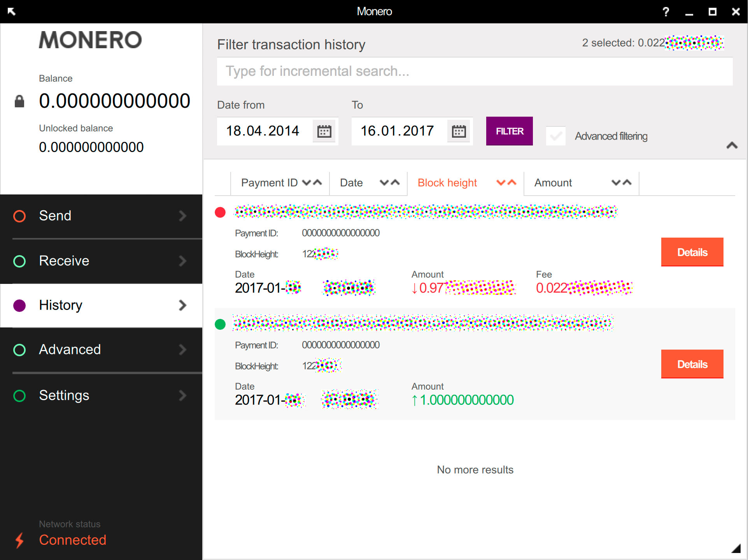748x560 pixels.
Task: Click the FILTER button to apply dates
Action: pyautogui.click(x=509, y=131)
